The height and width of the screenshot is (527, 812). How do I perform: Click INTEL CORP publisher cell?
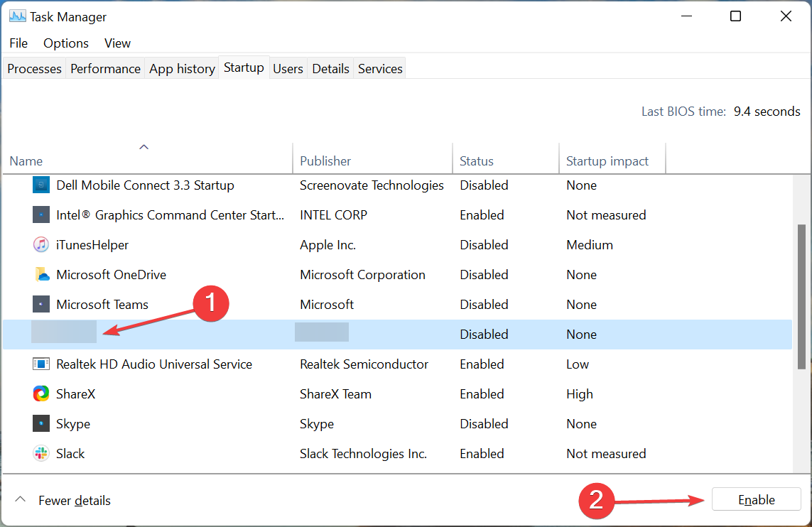pyautogui.click(x=333, y=214)
